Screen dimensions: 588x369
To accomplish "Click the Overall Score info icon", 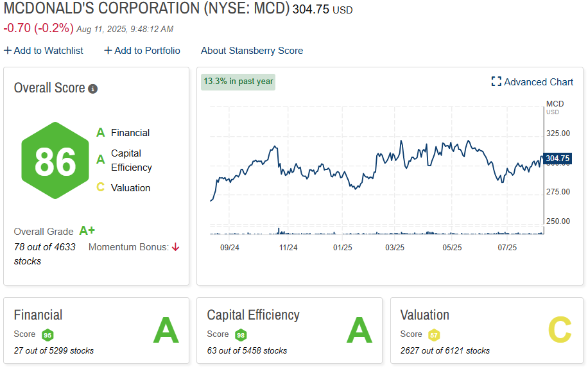I will [x=93, y=89].
